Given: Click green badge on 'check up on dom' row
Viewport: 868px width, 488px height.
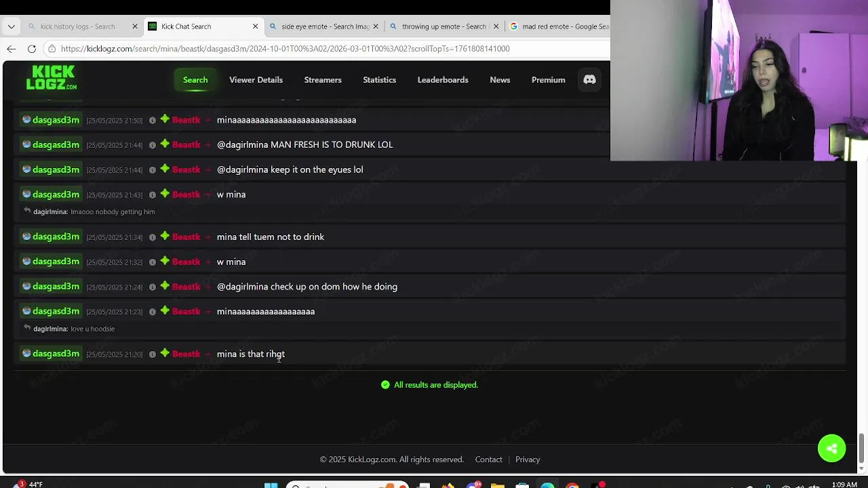Looking at the screenshot, I should [165, 286].
